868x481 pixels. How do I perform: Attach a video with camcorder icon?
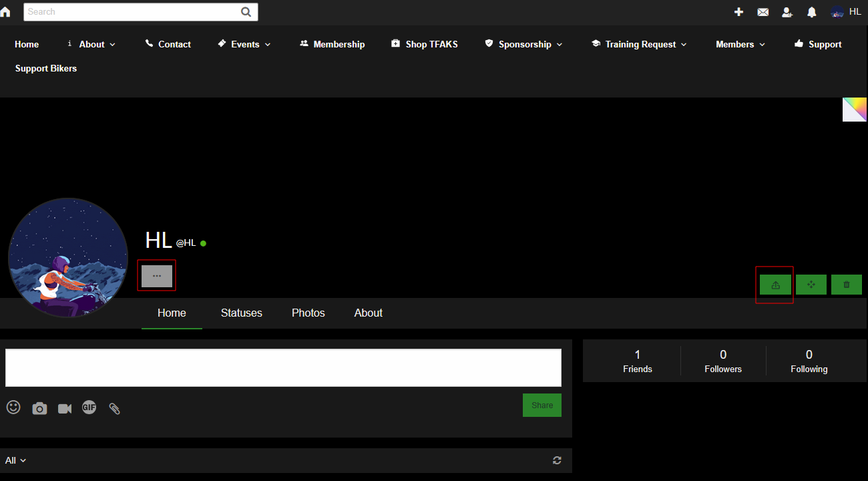(x=65, y=408)
